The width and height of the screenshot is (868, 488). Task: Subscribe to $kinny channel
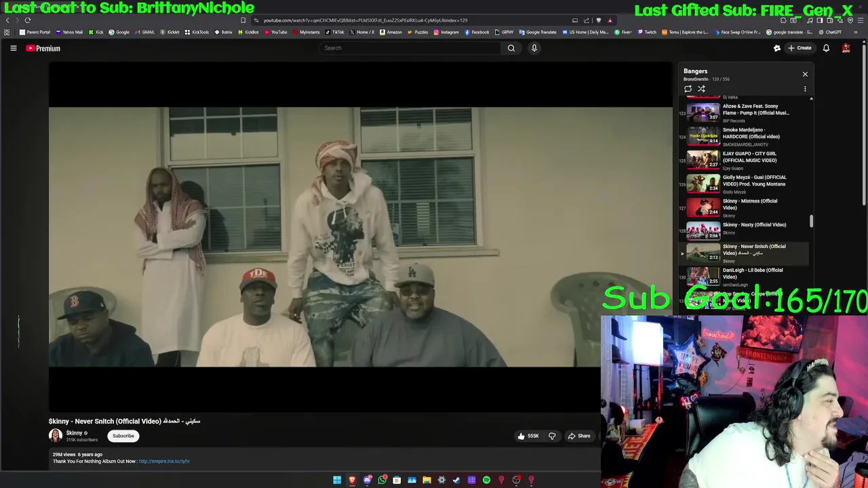tap(123, 436)
